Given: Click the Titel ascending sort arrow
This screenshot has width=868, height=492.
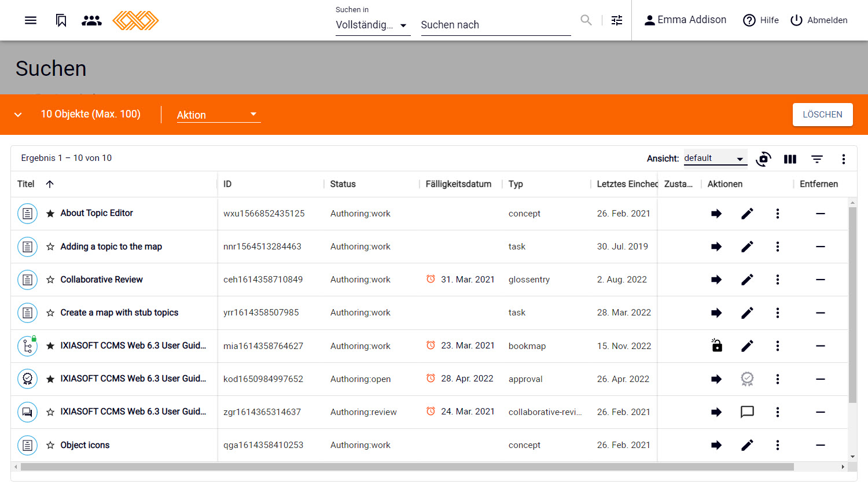Looking at the screenshot, I should pyautogui.click(x=50, y=184).
